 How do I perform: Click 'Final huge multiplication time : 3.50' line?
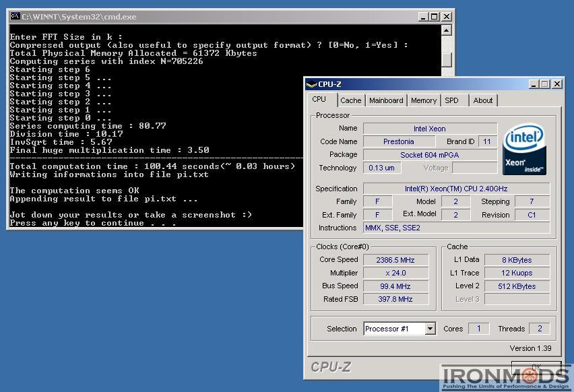click(109, 150)
